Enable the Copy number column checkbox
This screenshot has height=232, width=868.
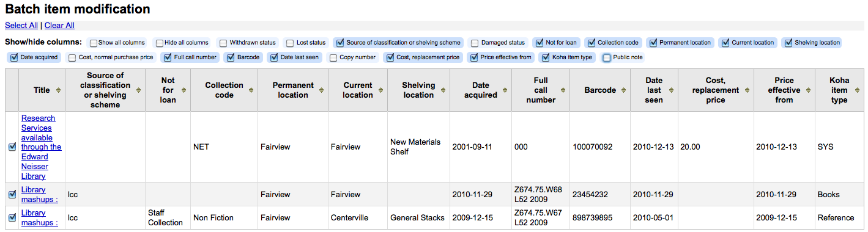click(x=333, y=57)
